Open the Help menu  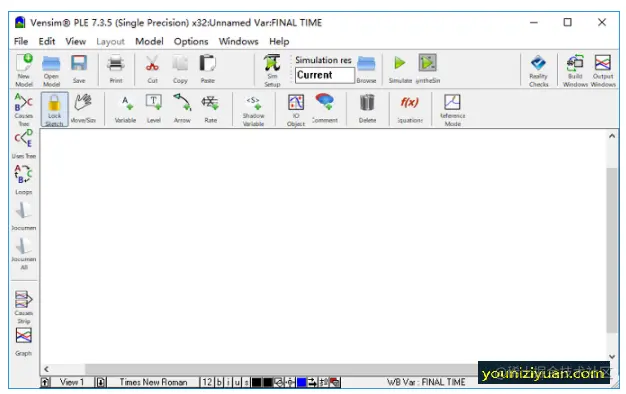pyautogui.click(x=279, y=42)
